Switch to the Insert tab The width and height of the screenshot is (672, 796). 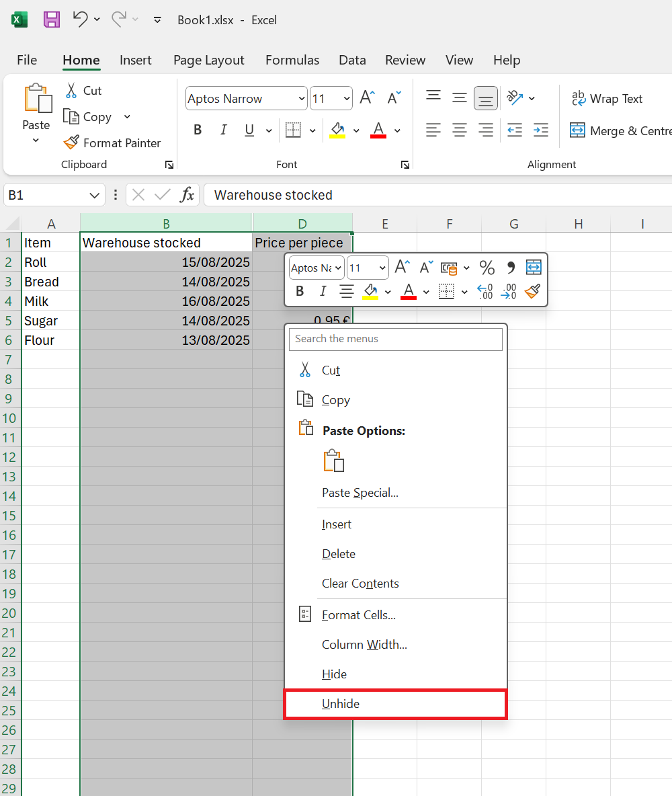(136, 60)
